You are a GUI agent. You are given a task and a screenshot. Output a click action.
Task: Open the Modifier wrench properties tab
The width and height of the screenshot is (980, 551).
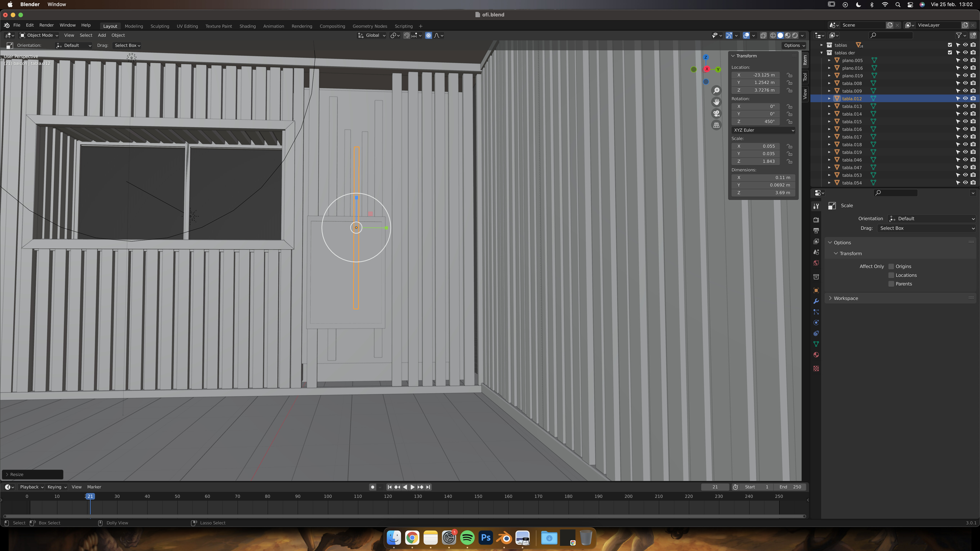coord(816,301)
